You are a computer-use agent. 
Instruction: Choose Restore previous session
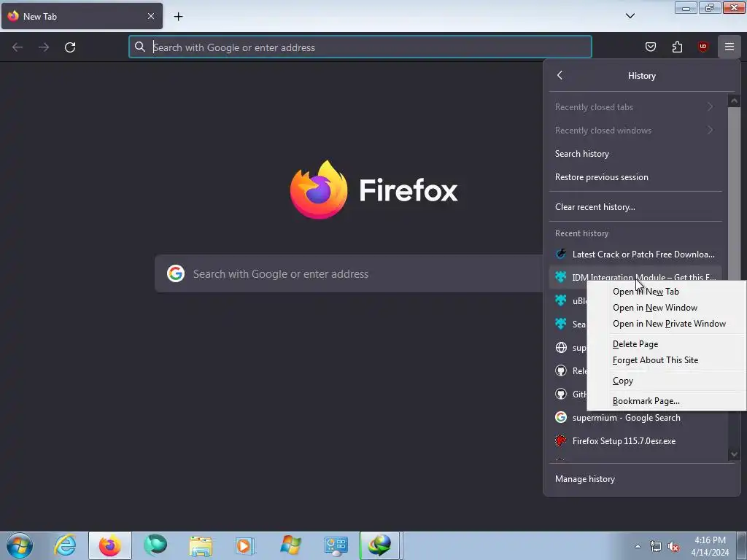tap(635, 177)
